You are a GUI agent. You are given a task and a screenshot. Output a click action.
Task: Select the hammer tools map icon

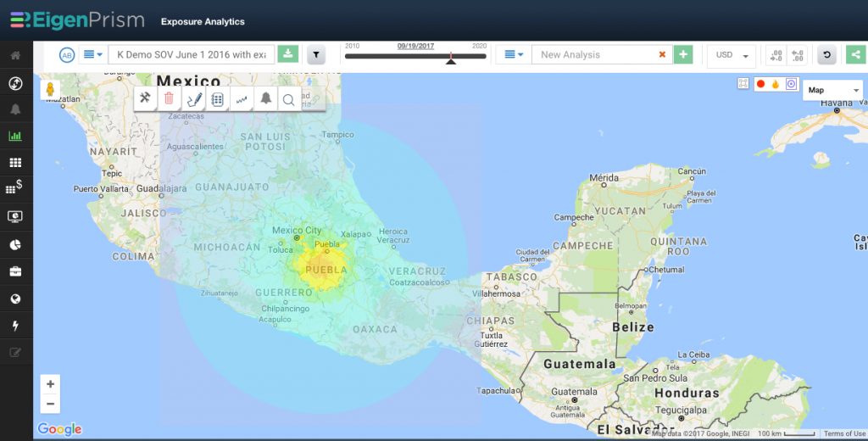point(145,98)
